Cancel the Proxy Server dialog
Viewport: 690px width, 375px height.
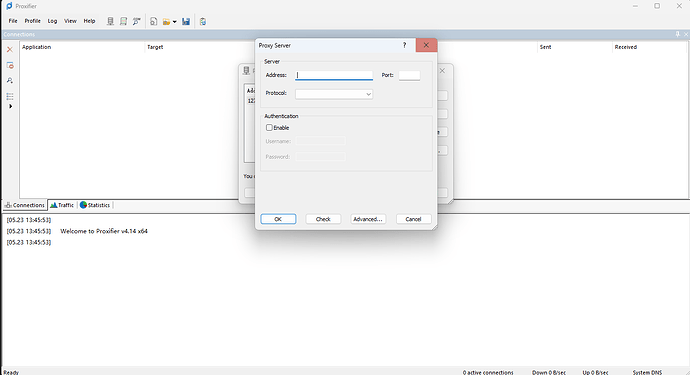[x=413, y=219]
